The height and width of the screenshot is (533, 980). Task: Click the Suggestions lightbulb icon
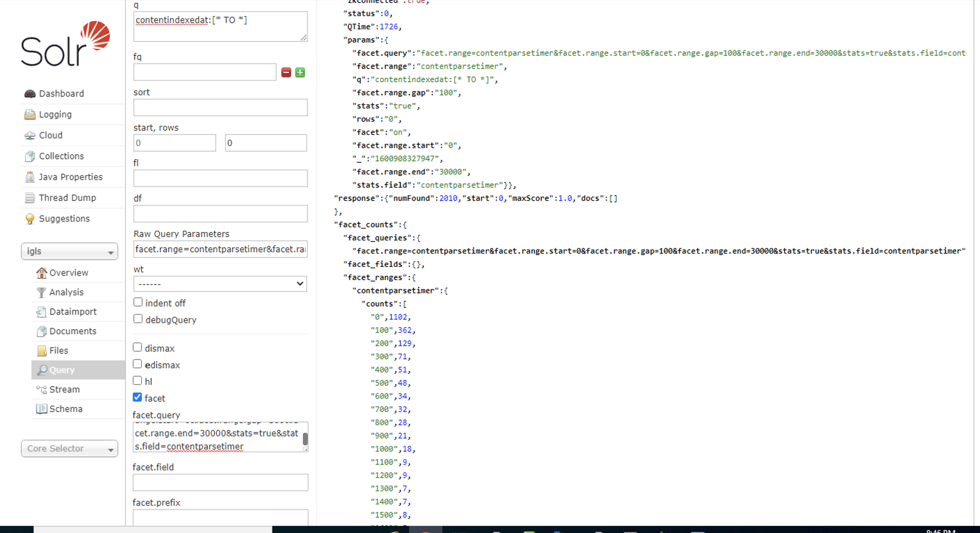pos(30,219)
